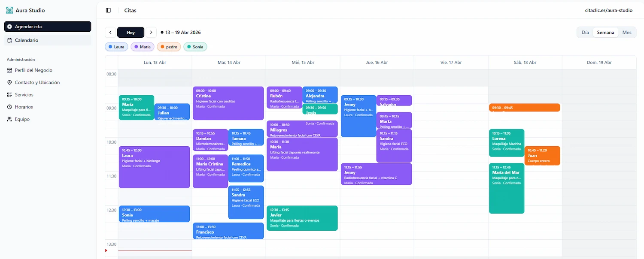644x259 pixels.
Task: Toggle the Maria filter chip
Action: [x=142, y=46]
